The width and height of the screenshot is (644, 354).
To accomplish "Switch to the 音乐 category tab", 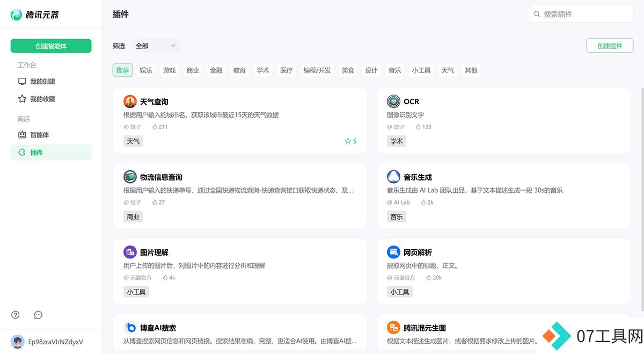I will click(395, 70).
